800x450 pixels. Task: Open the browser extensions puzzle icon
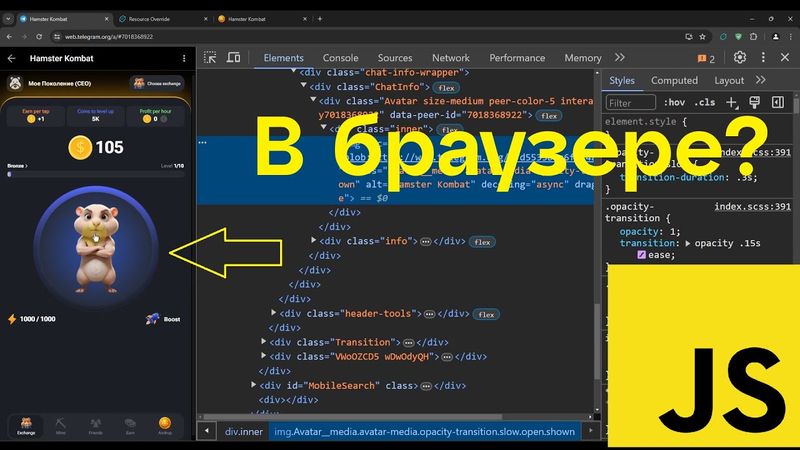click(x=754, y=37)
